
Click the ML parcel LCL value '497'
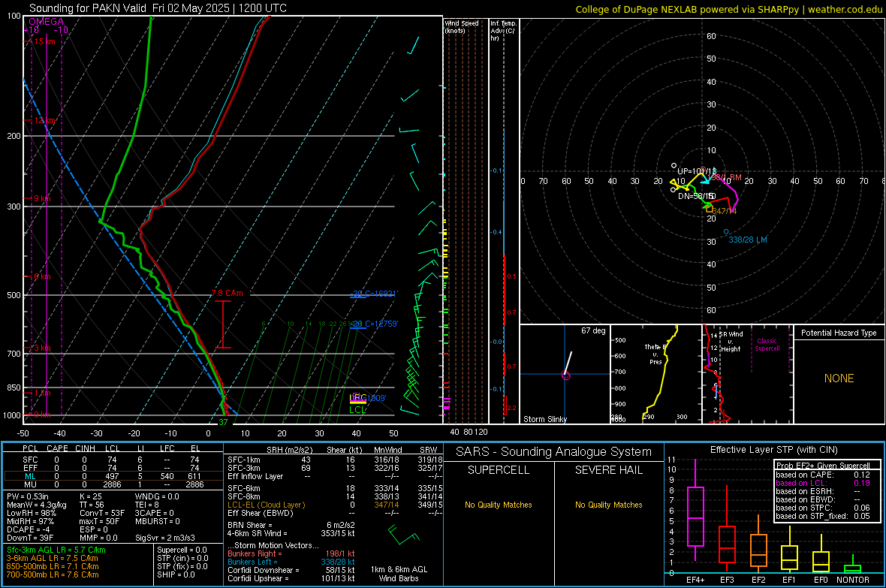pyautogui.click(x=112, y=476)
